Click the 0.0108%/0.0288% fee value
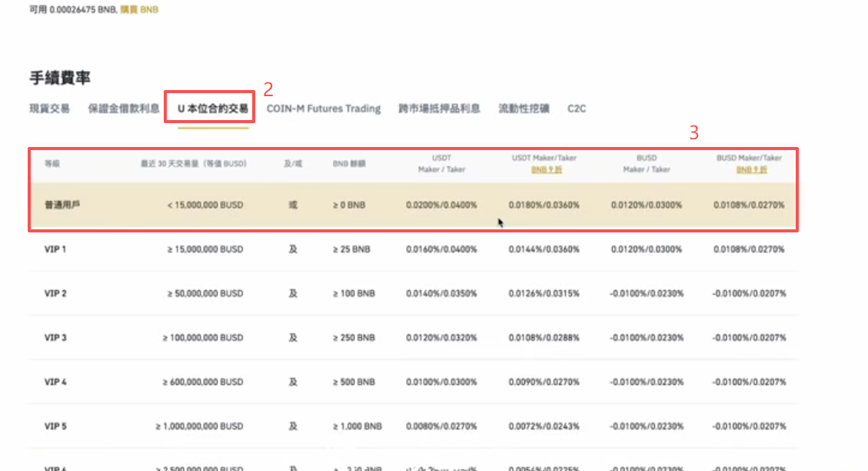This screenshot has height=471, width=868. pos(544,337)
